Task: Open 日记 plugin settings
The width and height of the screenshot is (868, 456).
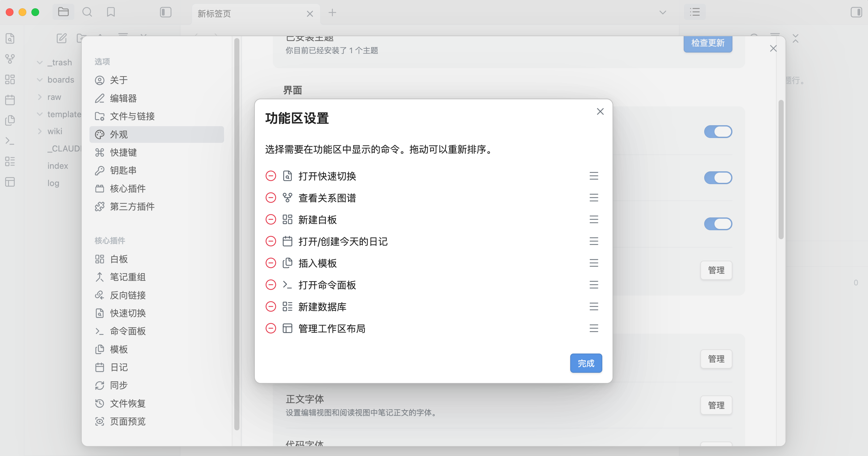Action: (157, 367)
